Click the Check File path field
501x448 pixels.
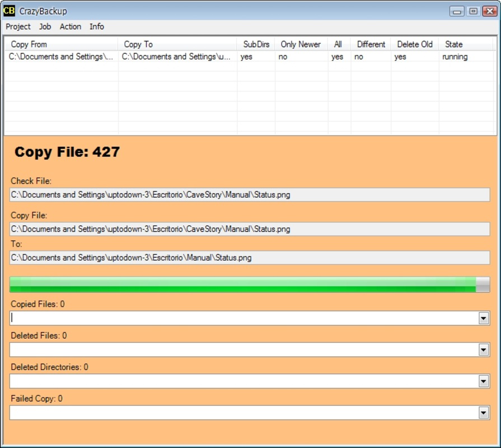pyautogui.click(x=250, y=195)
